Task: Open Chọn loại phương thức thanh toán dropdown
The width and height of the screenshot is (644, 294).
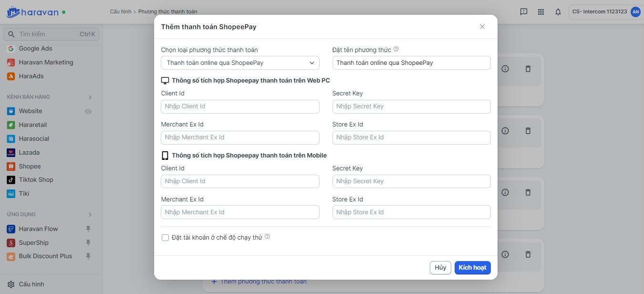Action: (x=240, y=63)
